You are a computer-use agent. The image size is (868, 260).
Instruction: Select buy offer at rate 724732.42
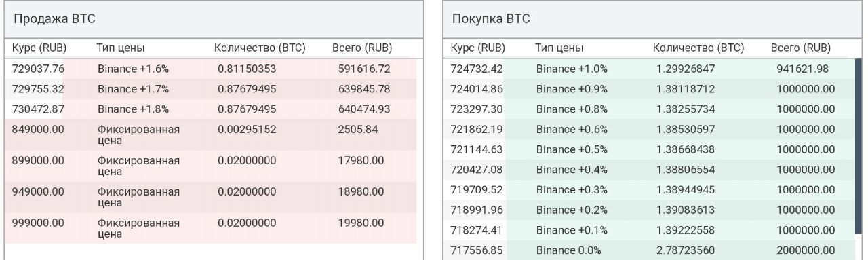650,69
